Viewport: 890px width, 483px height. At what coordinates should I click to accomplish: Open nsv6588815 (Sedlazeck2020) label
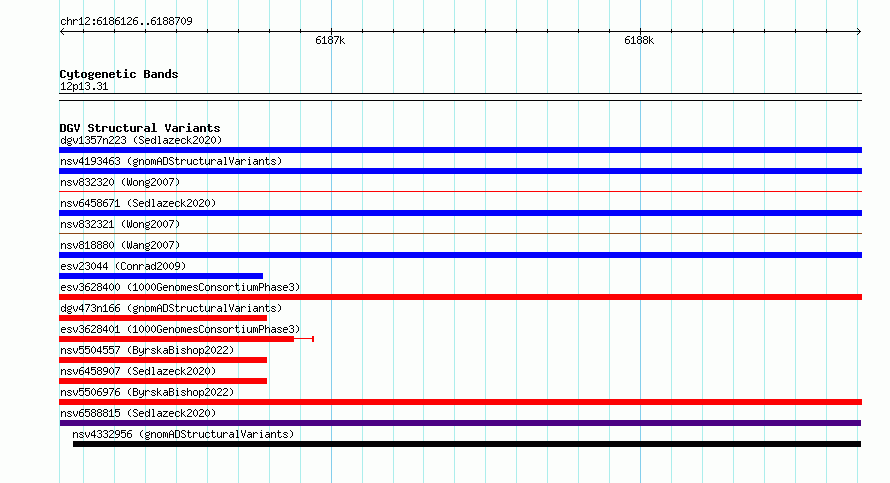click(138, 413)
